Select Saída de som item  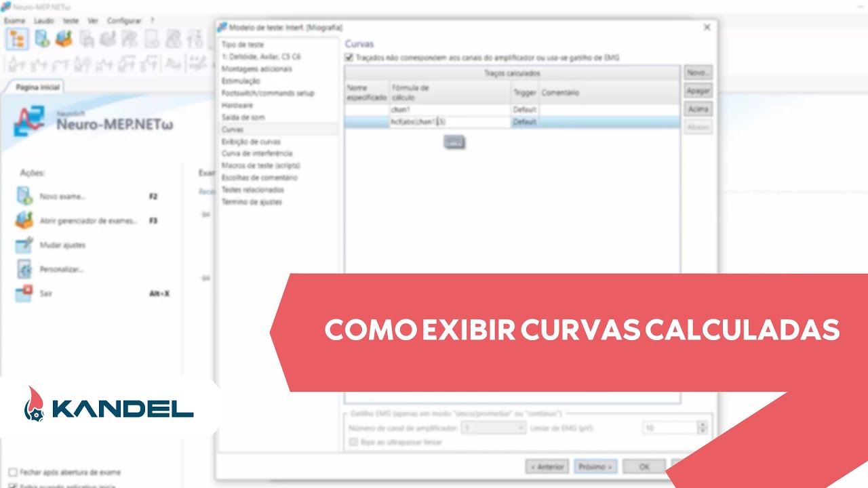coord(243,117)
